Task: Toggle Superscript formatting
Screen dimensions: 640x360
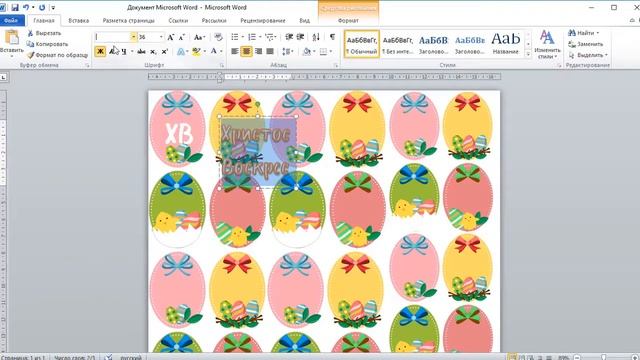Action: (x=164, y=51)
